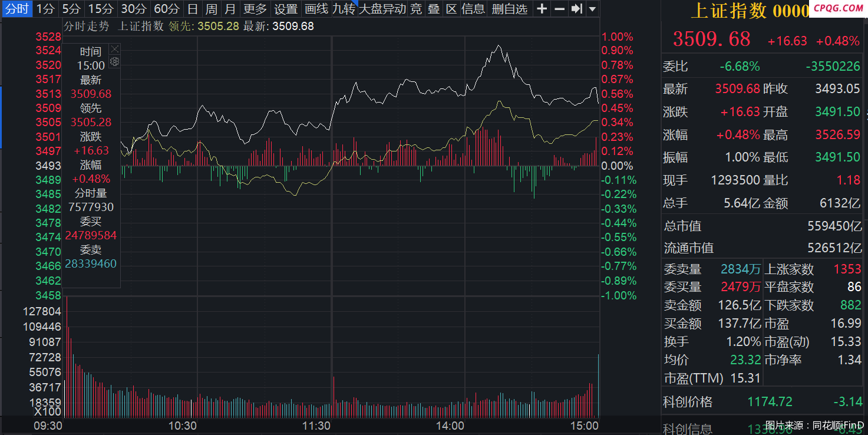Click the 上涨家数 count 1353

click(847, 269)
